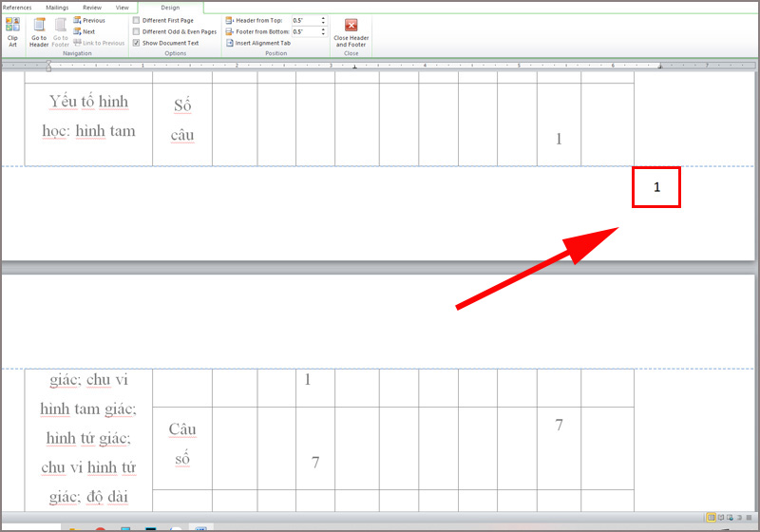Screen dimensions: 760x532
Task: Enable Different Odd & Even Pages
Action: [175, 31]
